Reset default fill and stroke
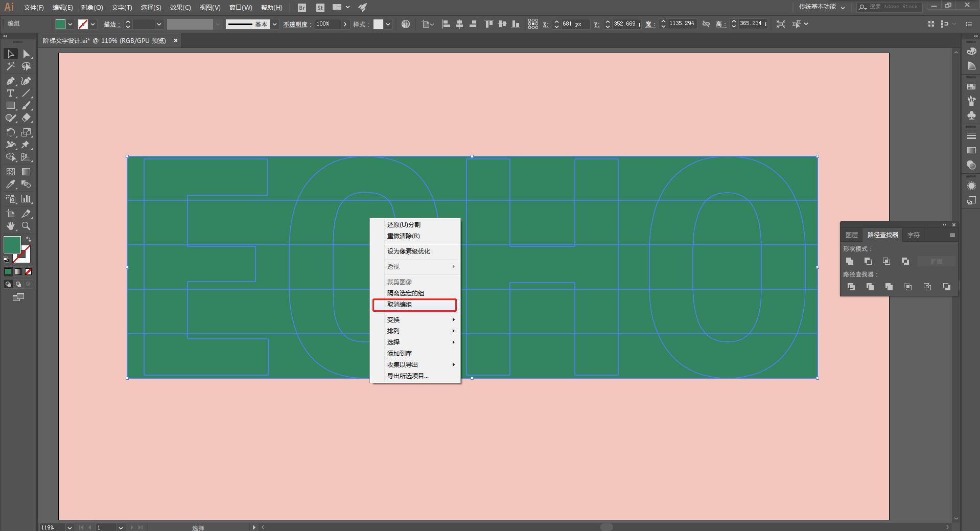Image resolution: width=980 pixels, height=531 pixels. pos(6,260)
